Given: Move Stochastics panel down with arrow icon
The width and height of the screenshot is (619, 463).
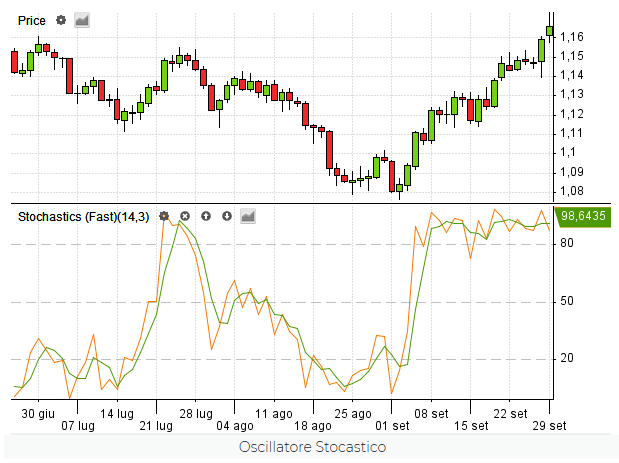Looking at the screenshot, I should tap(227, 216).
